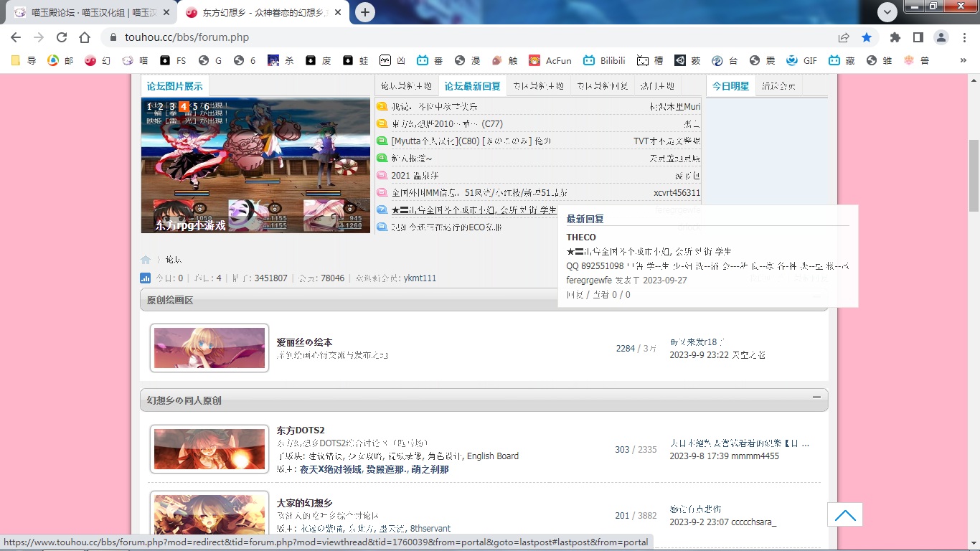This screenshot has width=980, height=551.
Task: Open the 东方DOTS2 board
Action: tap(301, 430)
